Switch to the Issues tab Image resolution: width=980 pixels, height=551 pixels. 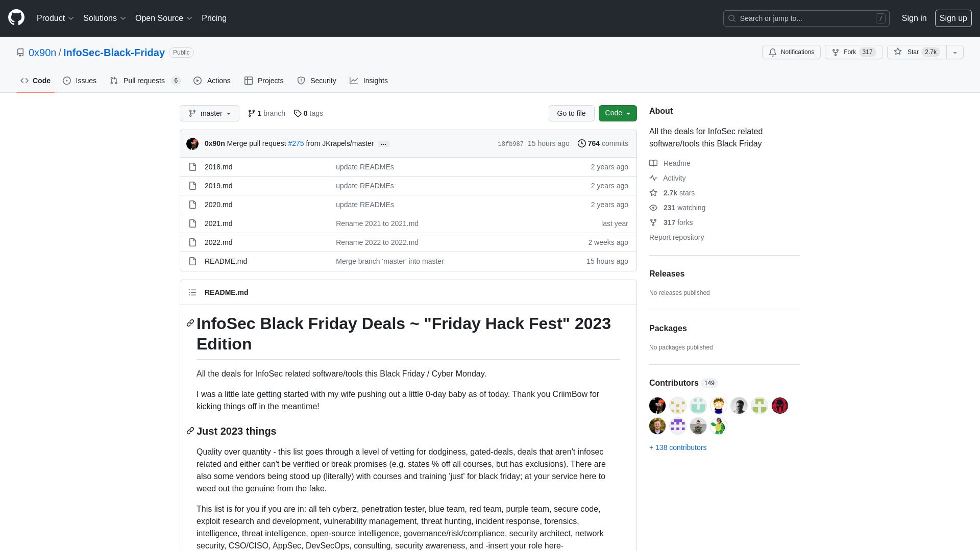tap(80, 81)
